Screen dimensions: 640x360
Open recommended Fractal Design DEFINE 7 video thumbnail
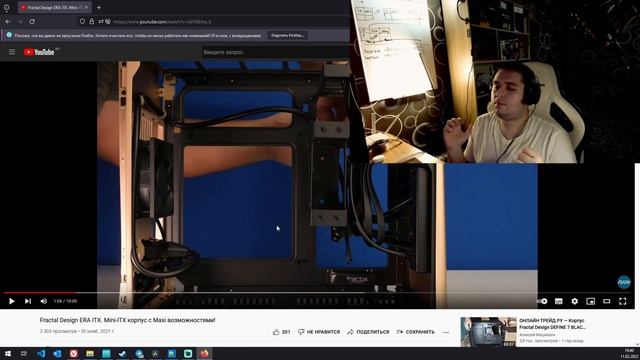coord(488,332)
